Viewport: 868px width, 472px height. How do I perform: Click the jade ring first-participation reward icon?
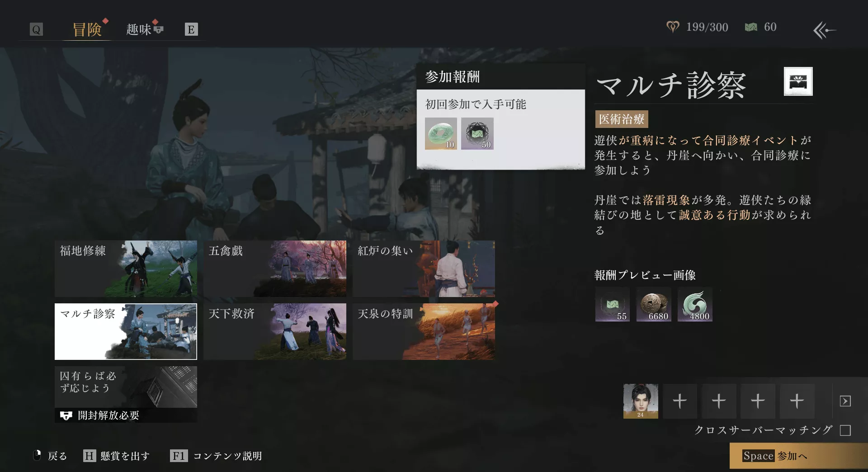441,133
